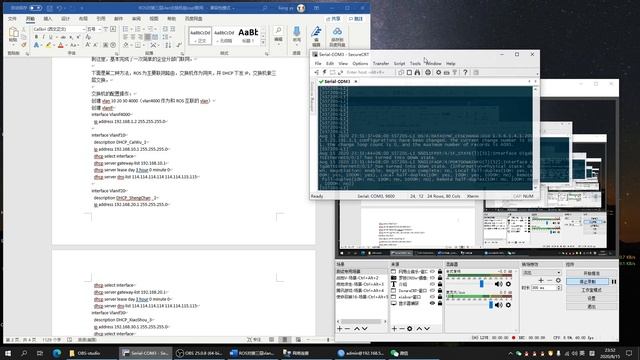The height and width of the screenshot is (360, 640).
Task: Click the Dictate microphone icon in Word
Action: [297, 31]
